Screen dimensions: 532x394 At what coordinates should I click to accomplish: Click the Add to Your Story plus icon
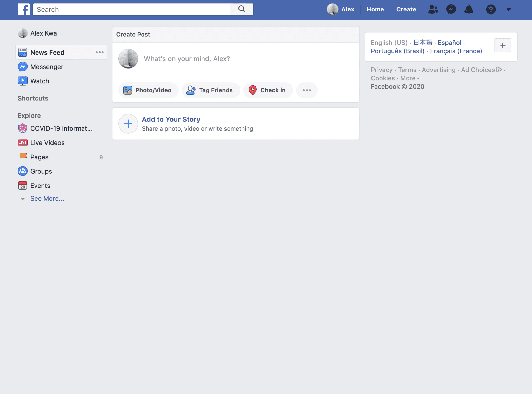(128, 124)
